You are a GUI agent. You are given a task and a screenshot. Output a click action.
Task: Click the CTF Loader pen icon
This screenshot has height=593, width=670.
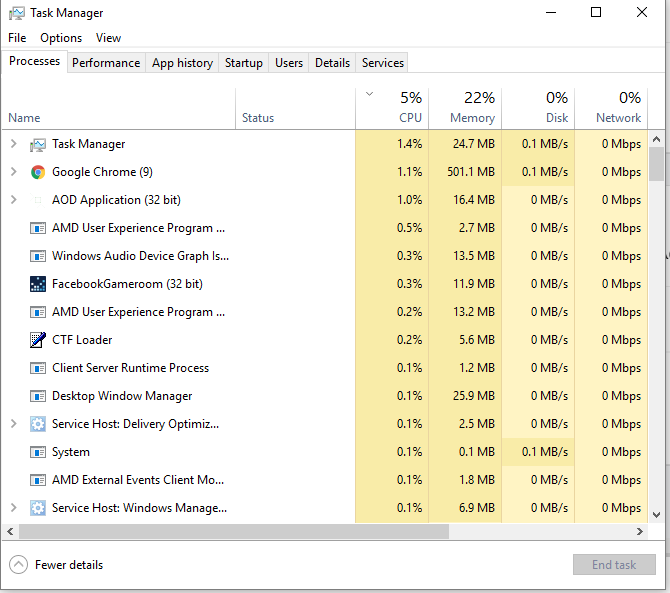point(38,340)
